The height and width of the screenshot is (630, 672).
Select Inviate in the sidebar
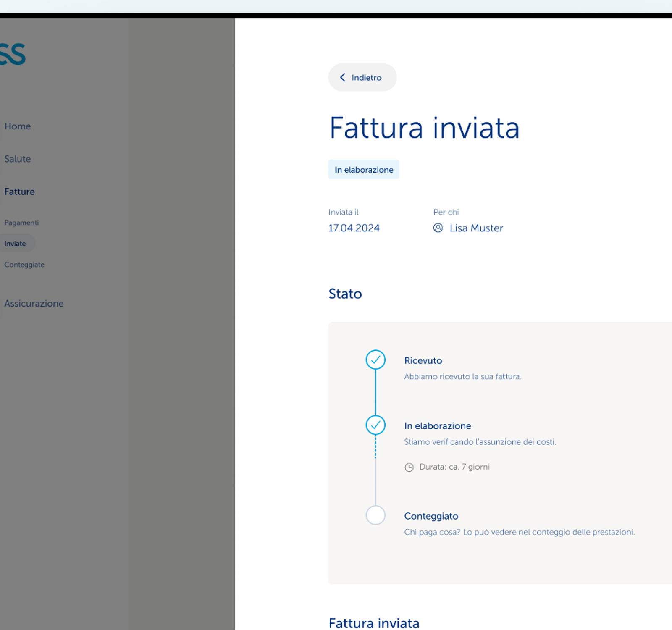(x=15, y=243)
